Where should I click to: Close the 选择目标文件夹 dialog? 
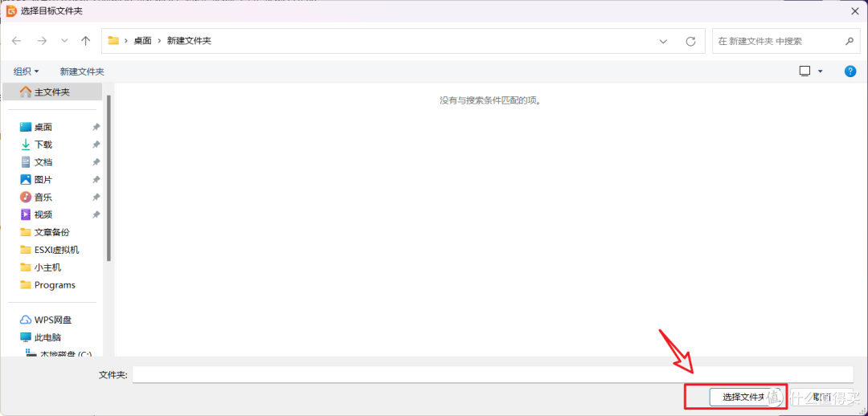[855, 11]
